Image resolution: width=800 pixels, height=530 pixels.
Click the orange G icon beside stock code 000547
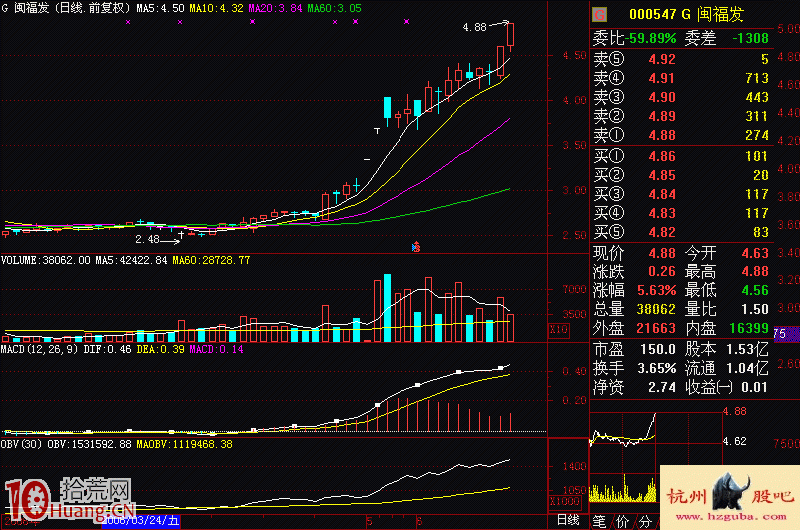pos(599,15)
